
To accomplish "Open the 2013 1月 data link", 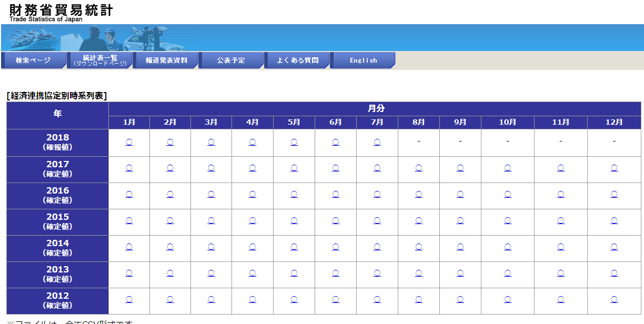I will click(x=129, y=274).
